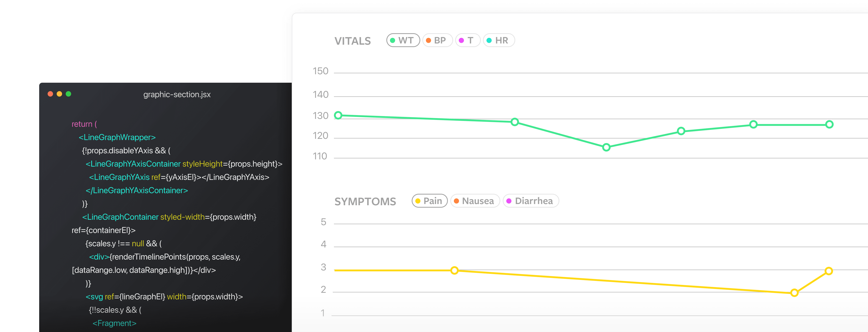Image resolution: width=868 pixels, height=332 pixels.
Task: Enable the BP vitals filter pill
Action: click(x=437, y=40)
